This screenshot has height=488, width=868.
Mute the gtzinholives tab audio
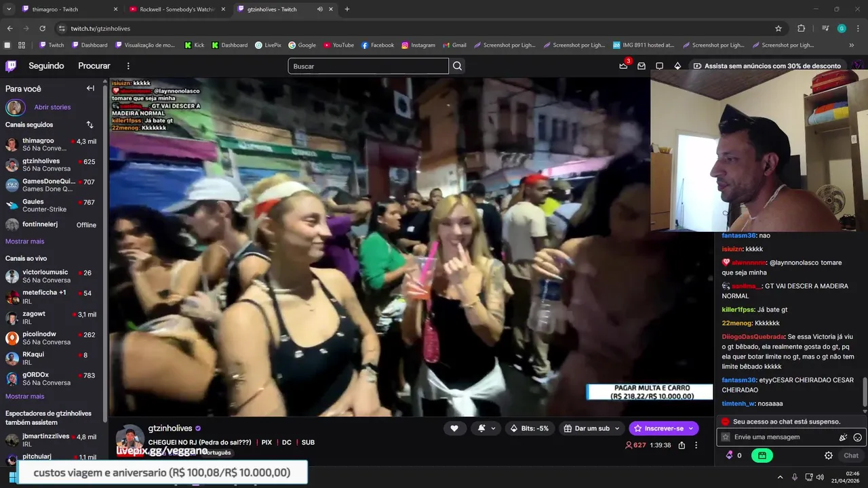click(320, 9)
